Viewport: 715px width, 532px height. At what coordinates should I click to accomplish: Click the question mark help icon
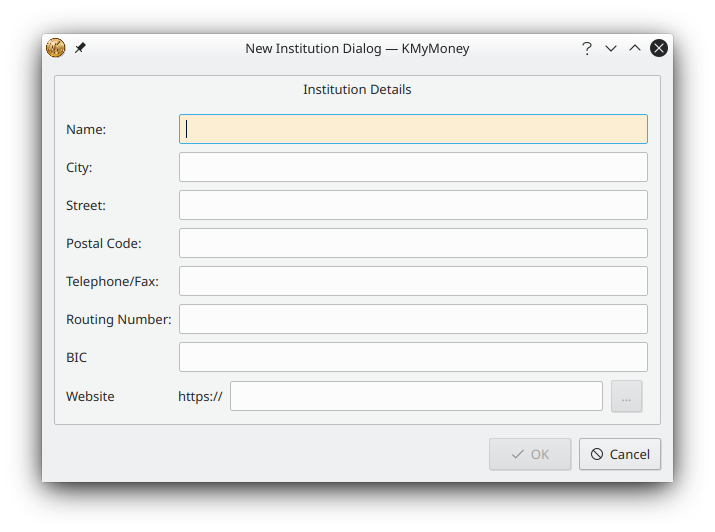[587, 48]
